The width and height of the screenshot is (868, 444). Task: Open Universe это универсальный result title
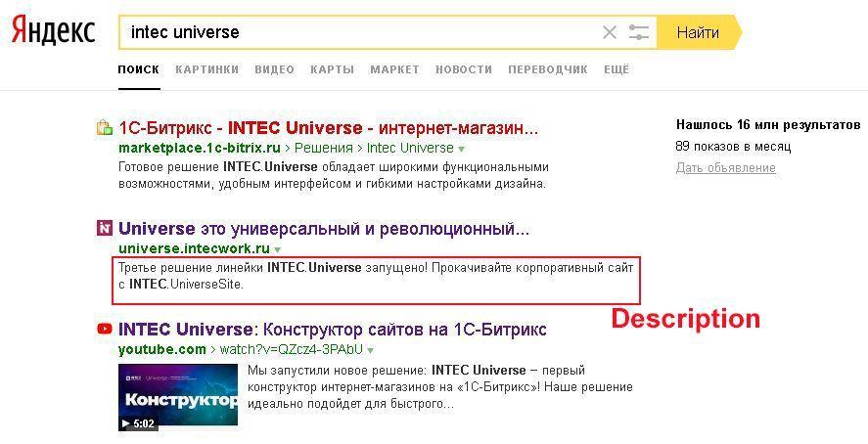(324, 229)
